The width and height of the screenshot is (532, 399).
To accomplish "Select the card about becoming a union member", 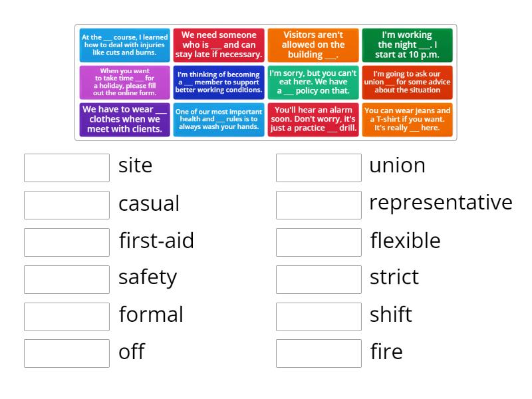I will pyautogui.click(x=218, y=82).
